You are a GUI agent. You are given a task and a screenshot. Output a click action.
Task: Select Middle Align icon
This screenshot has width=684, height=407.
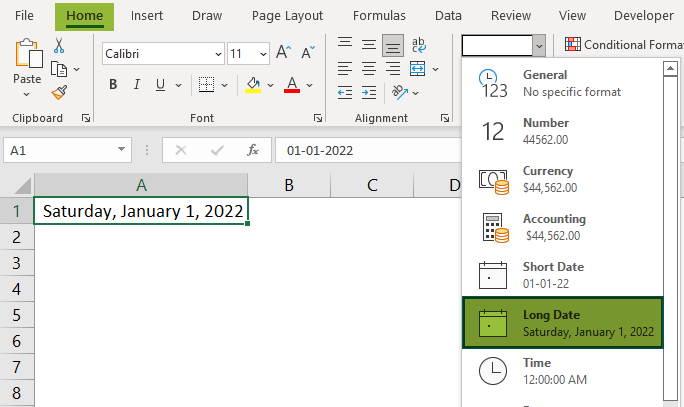(x=369, y=44)
